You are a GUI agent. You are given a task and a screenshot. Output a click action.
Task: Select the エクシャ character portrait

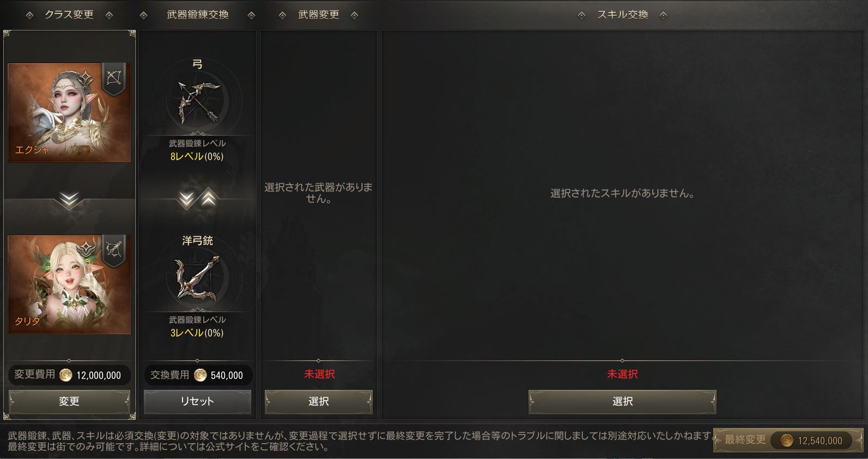click(x=69, y=113)
